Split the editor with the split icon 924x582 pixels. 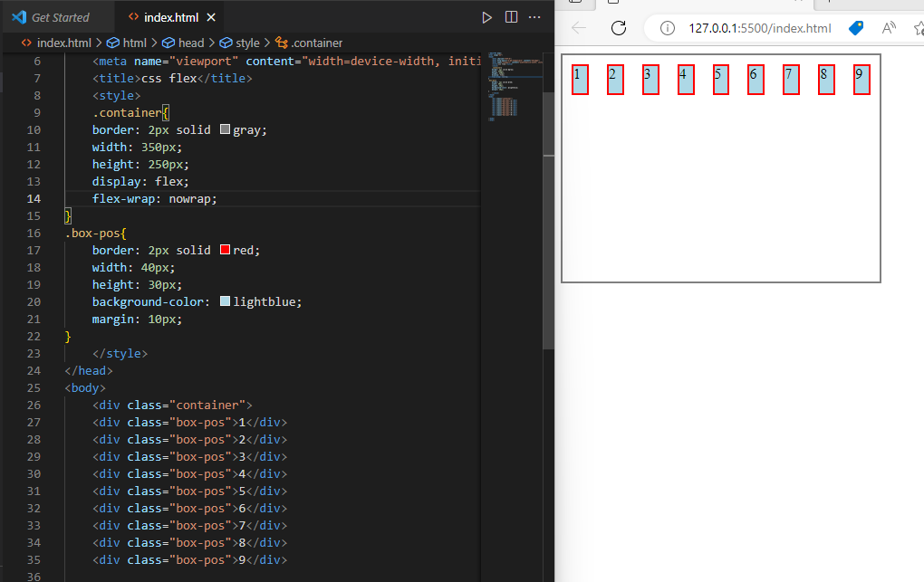512,17
